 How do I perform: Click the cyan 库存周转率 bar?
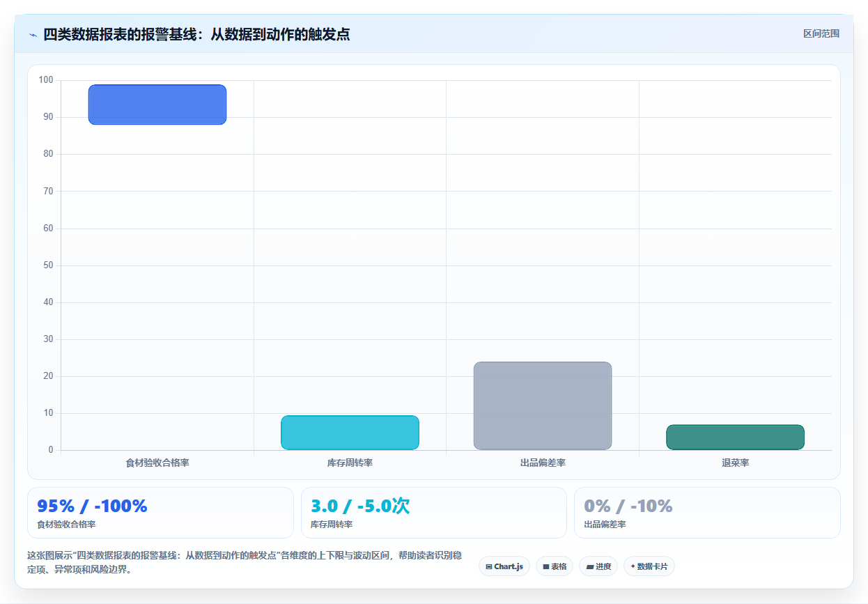coord(350,433)
